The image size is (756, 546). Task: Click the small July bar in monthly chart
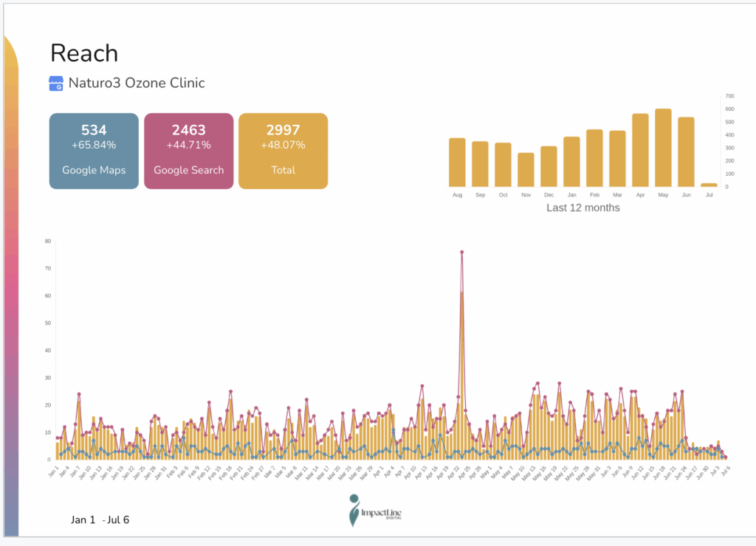[709, 185]
